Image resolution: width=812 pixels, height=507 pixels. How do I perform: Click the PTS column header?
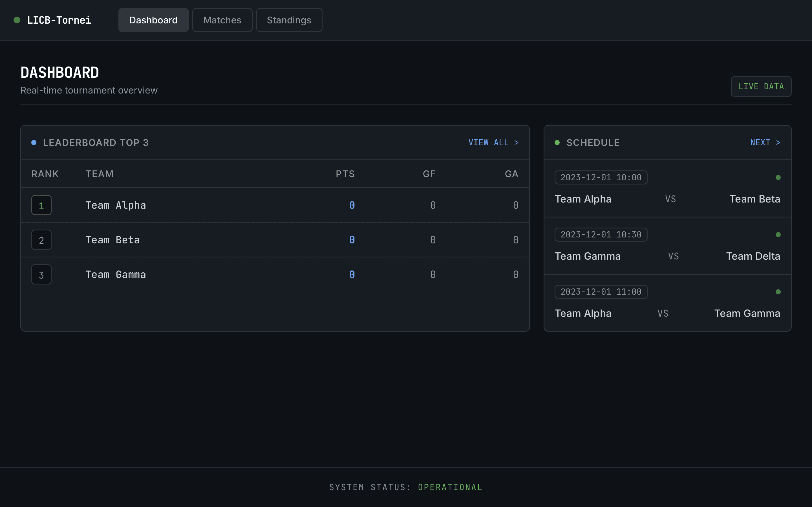pyautogui.click(x=345, y=174)
